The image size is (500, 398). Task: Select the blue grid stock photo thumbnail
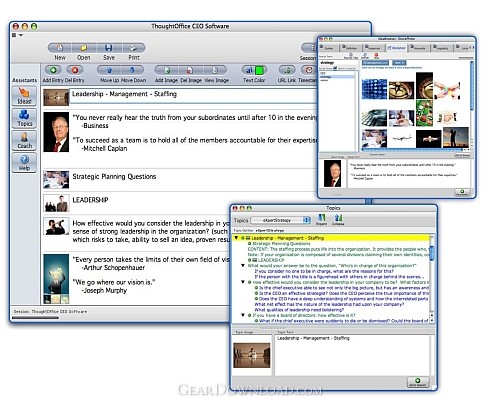pos(374,89)
